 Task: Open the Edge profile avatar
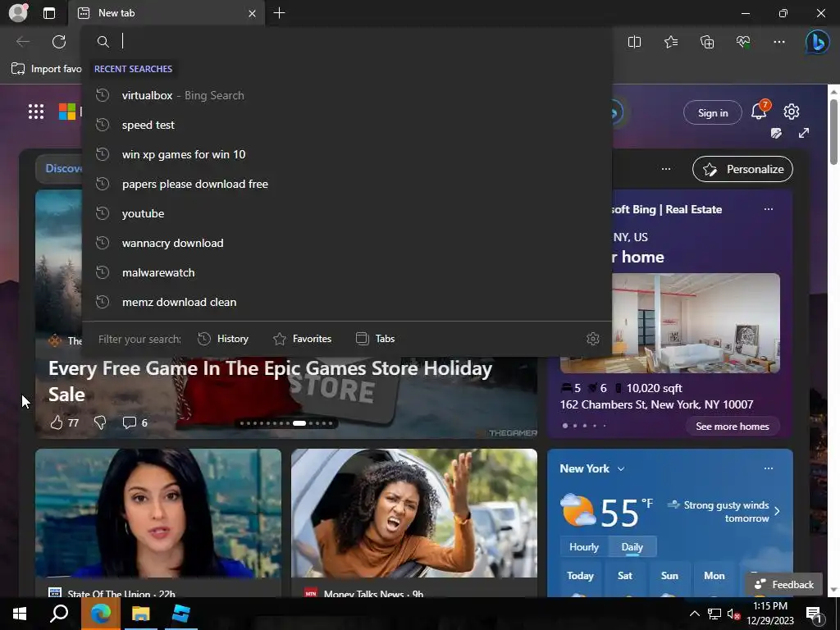[x=18, y=13]
